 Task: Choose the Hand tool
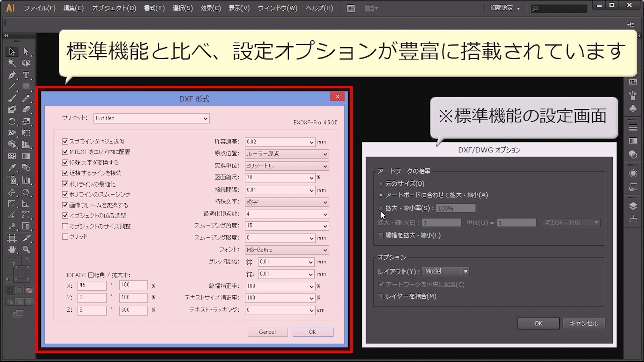click(12, 250)
